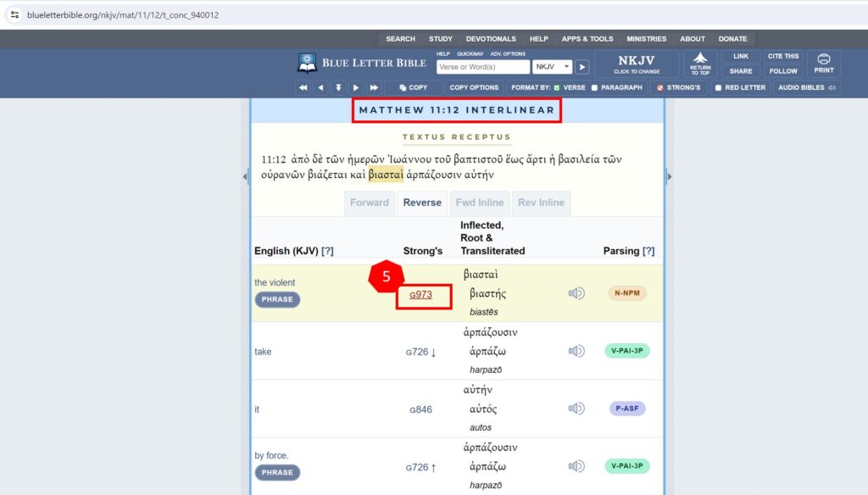The width and height of the screenshot is (868, 495).
Task: Jump to next chapter double arrow
Action: tap(374, 87)
